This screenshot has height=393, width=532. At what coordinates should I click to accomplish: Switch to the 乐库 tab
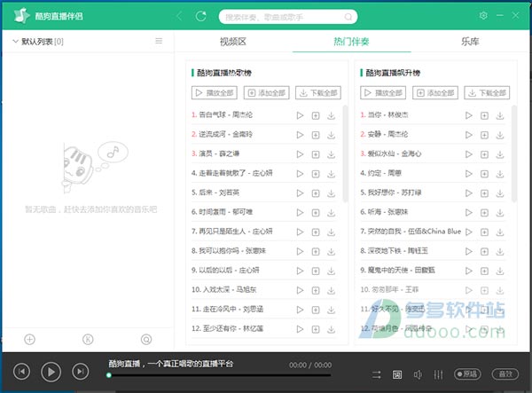tap(470, 42)
